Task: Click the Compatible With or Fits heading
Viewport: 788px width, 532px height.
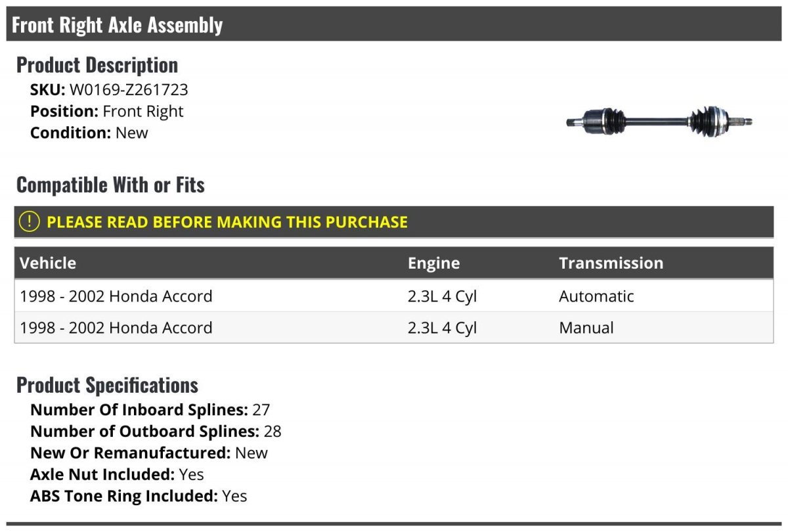Action: click(x=110, y=185)
